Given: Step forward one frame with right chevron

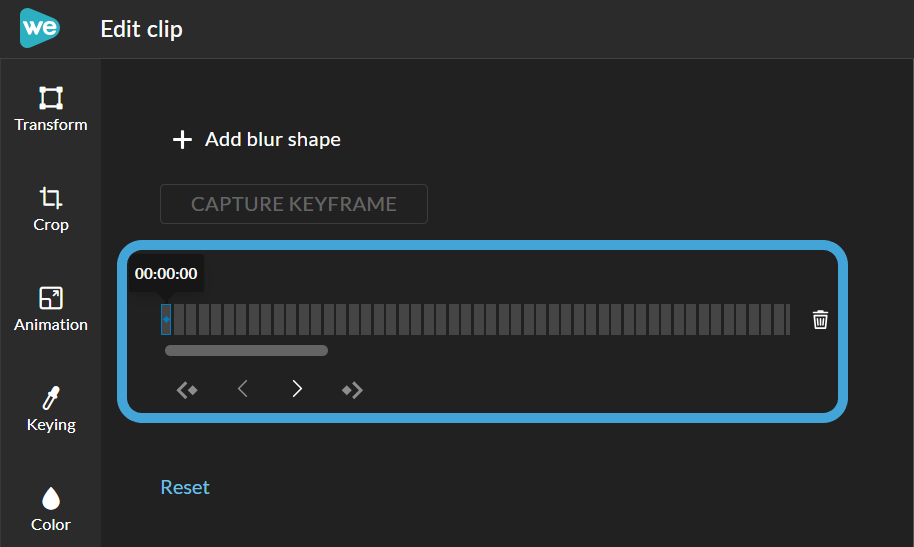Looking at the screenshot, I should [x=297, y=389].
